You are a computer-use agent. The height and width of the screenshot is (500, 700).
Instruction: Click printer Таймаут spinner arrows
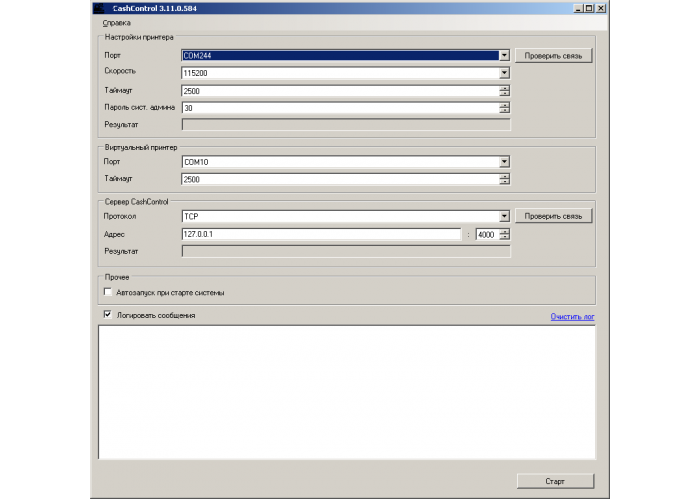pyautogui.click(x=504, y=91)
